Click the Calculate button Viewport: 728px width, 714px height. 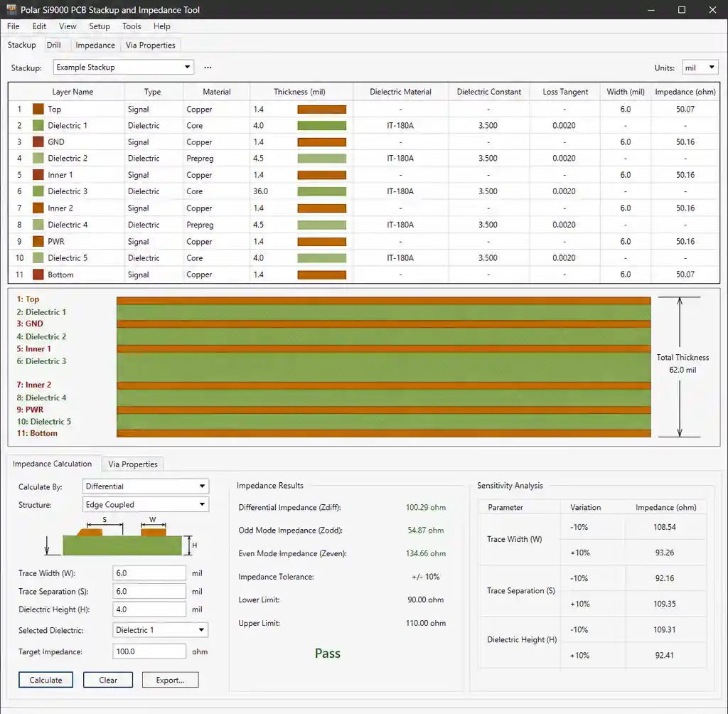(x=46, y=680)
